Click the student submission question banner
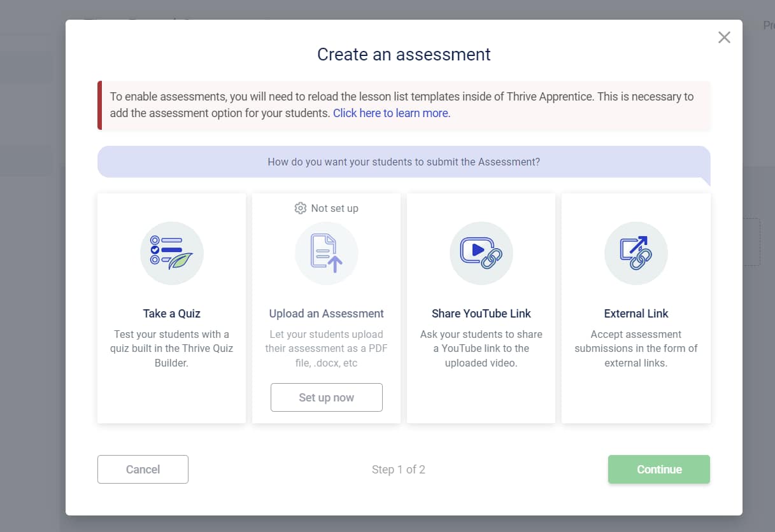 [403, 162]
